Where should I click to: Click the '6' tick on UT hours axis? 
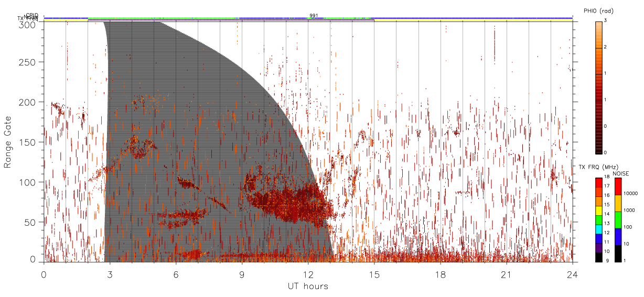(x=176, y=274)
